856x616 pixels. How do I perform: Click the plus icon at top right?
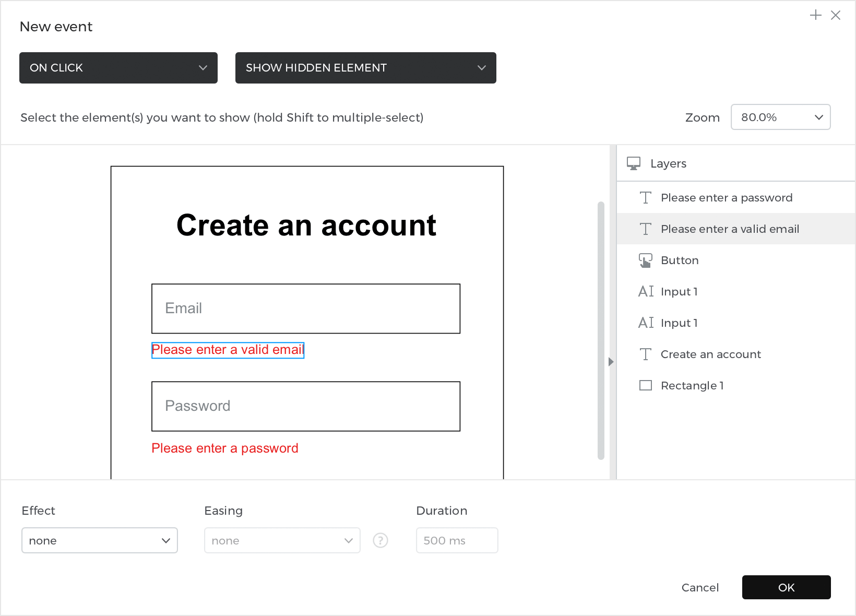click(x=815, y=15)
